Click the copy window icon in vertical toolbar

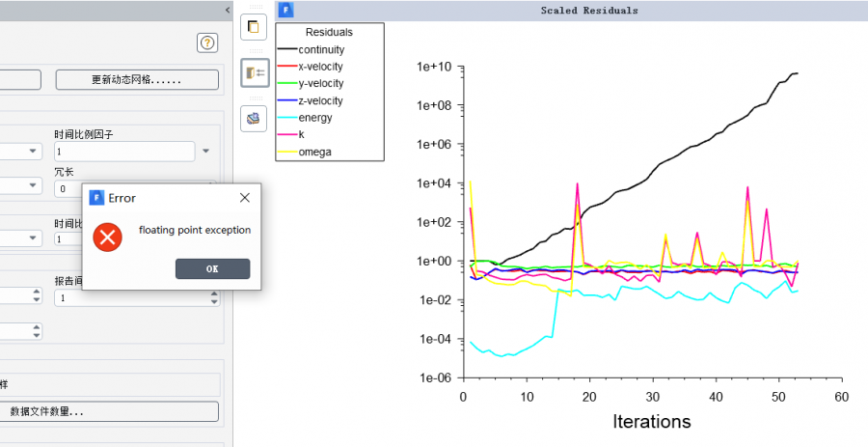(254, 26)
